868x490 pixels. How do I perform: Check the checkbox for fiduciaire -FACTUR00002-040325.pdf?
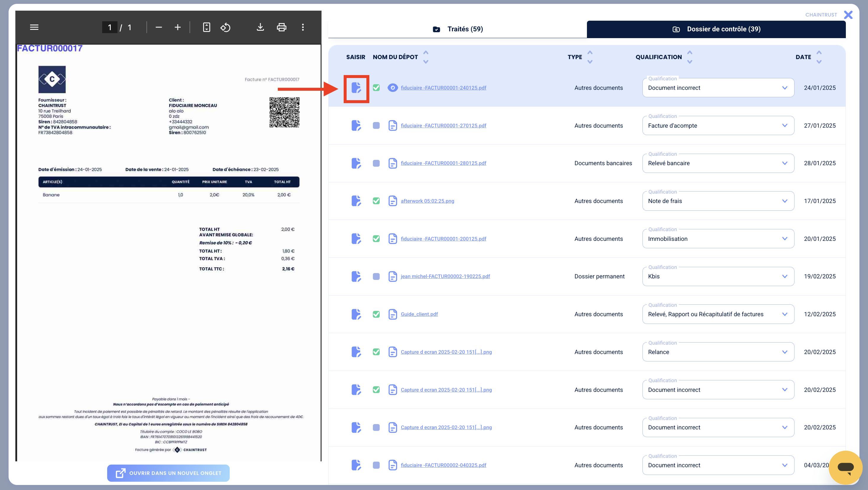click(x=376, y=465)
